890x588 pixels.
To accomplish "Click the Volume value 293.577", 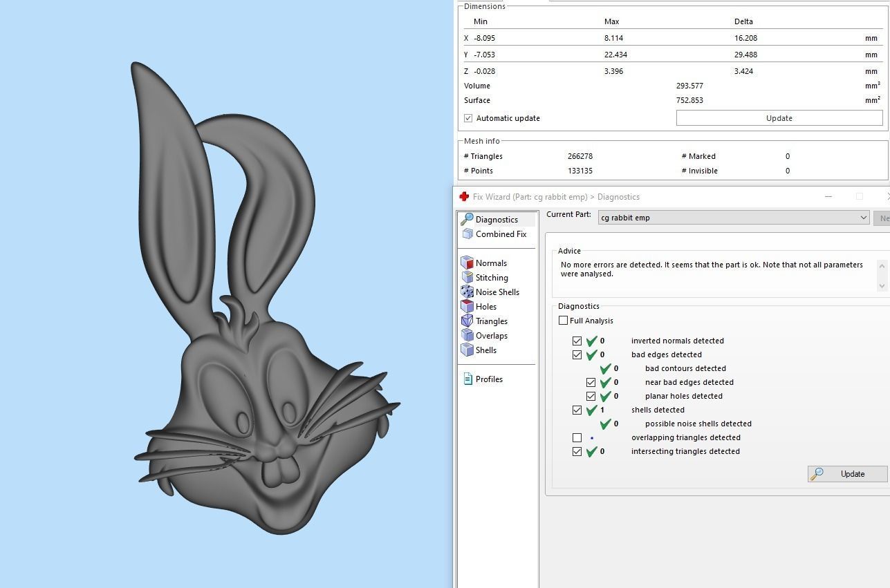I will pyautogui.click(x=689, y=86).
